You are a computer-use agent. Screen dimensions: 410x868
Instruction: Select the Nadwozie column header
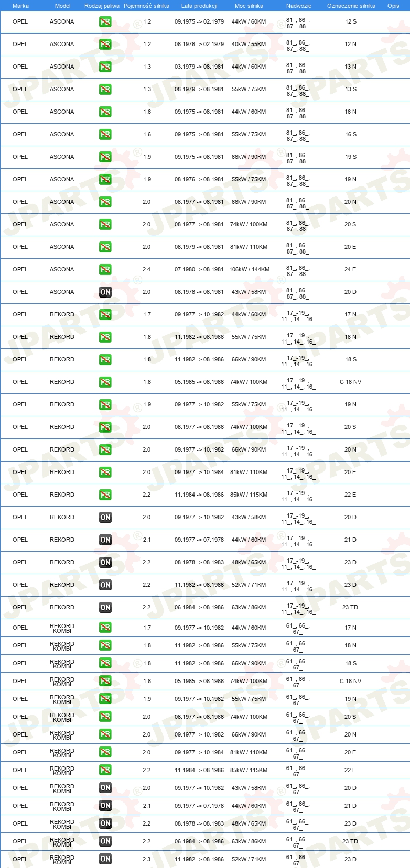point(299,6)
